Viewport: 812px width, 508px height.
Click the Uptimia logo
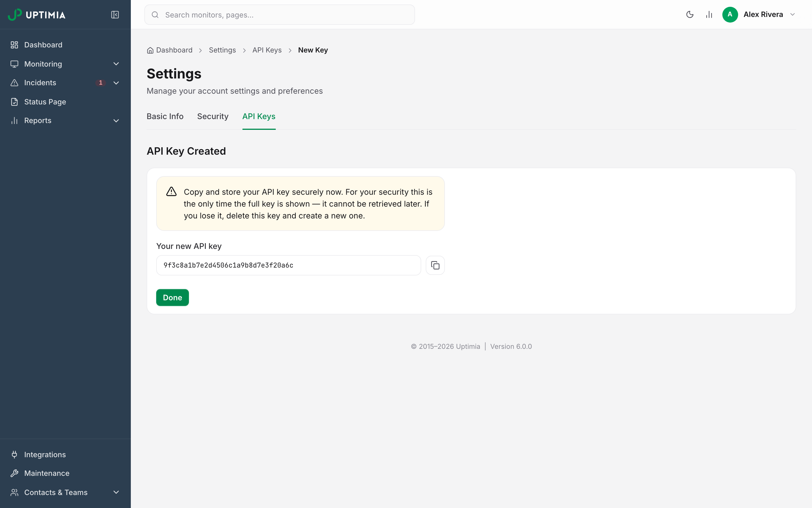[x=37, y=14]
